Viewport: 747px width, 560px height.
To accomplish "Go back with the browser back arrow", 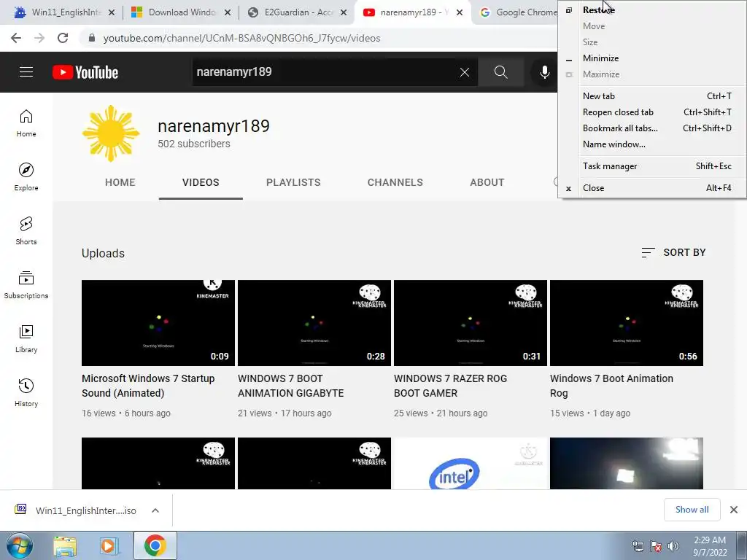I will pyautogui.click(x=16, y=38).
